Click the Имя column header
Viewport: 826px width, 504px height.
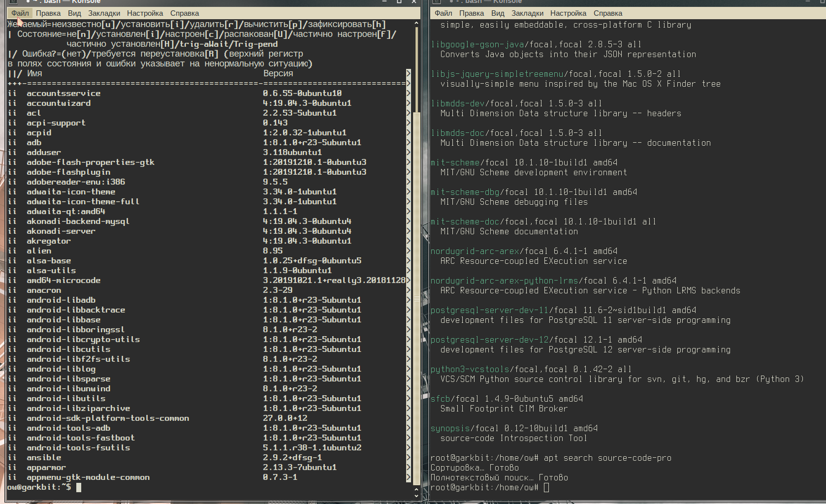tap(34, 73)
